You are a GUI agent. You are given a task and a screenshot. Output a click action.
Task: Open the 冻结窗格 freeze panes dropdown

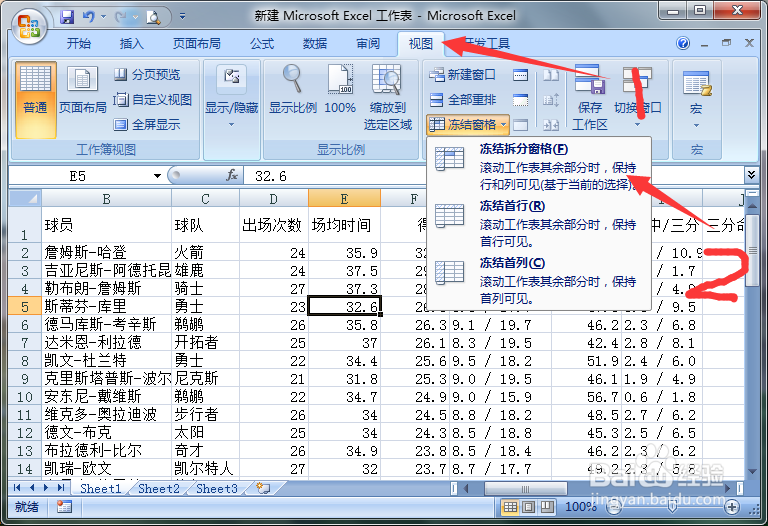point(468,124)
